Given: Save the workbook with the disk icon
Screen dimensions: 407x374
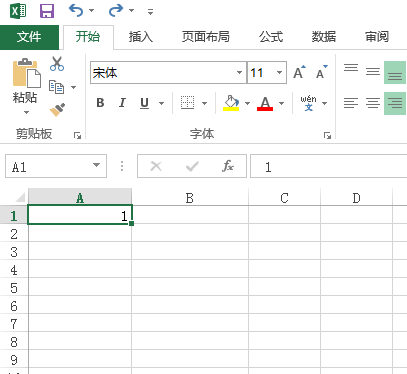Looking at the screenshot, I should [47, 11].
